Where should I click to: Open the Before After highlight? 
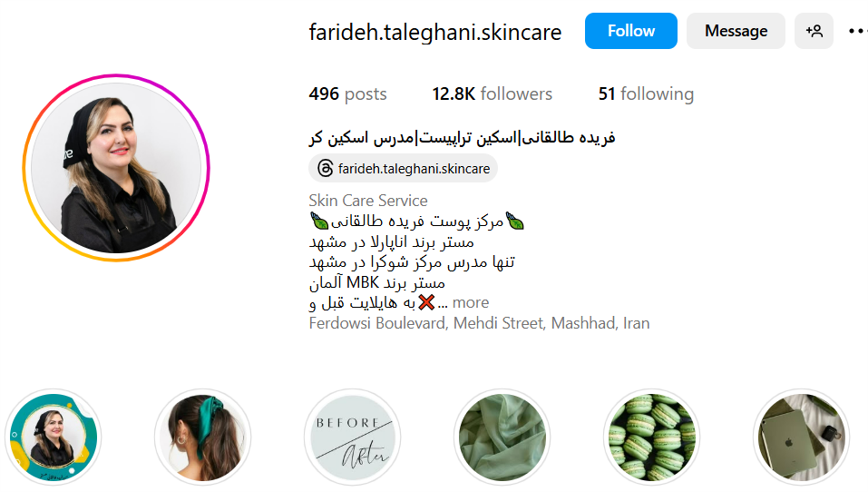point(353,438)
